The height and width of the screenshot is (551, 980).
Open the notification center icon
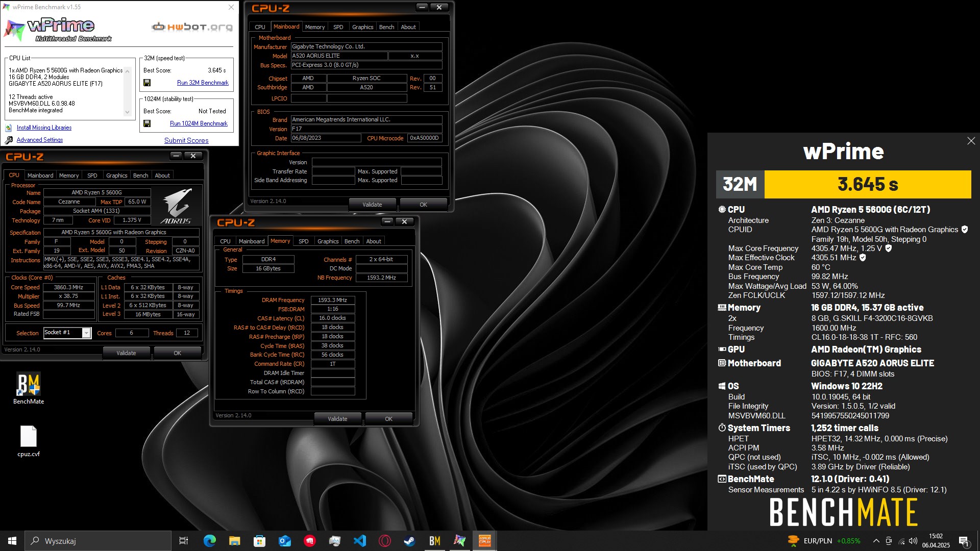click(x=964, y=541)
